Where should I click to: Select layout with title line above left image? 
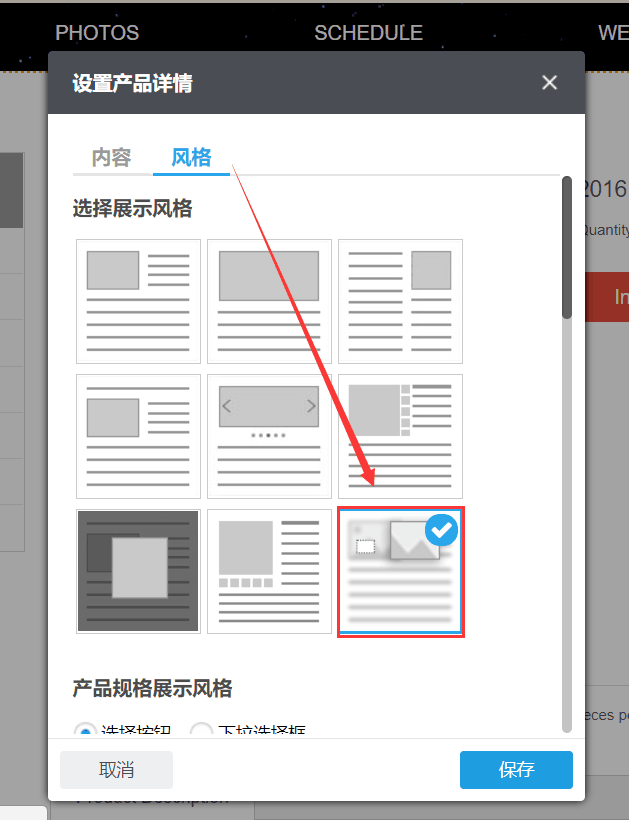[x=139, y=436]
